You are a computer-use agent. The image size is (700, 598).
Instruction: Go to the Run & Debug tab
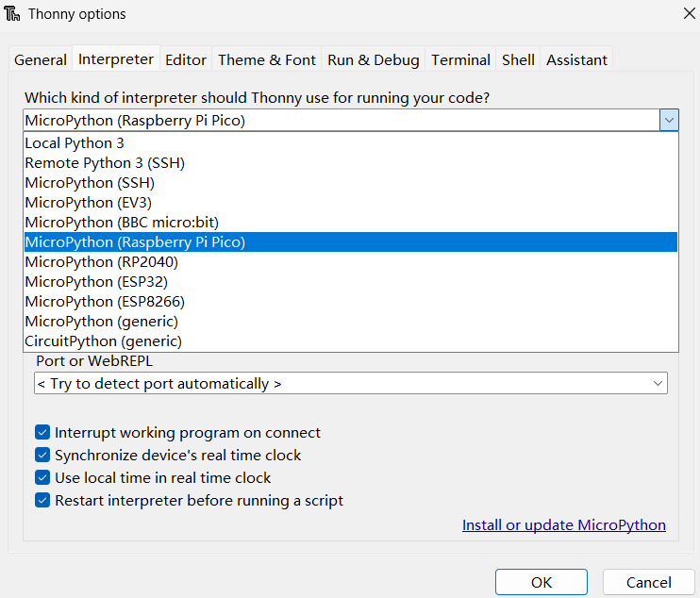tap(373, 59)
